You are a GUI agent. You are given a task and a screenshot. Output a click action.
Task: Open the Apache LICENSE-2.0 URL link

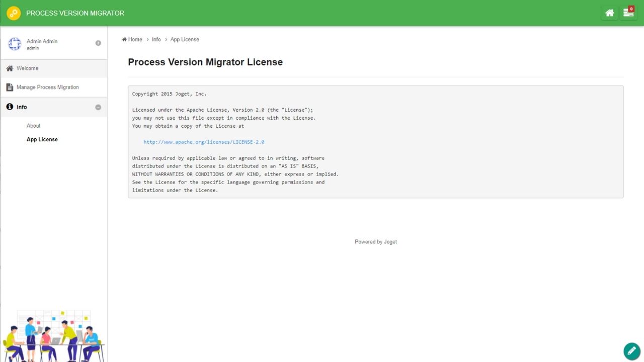pyautogui.click(x=204, y=142)
